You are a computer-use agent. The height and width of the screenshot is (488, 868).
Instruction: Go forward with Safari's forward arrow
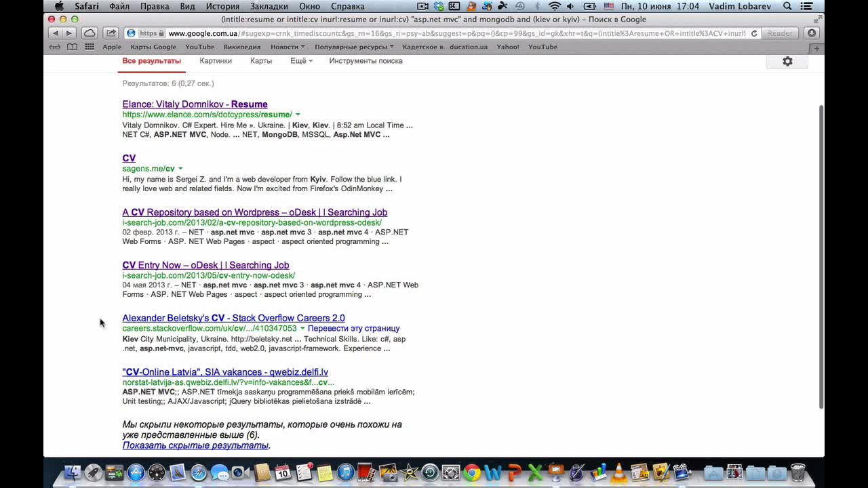68,33
